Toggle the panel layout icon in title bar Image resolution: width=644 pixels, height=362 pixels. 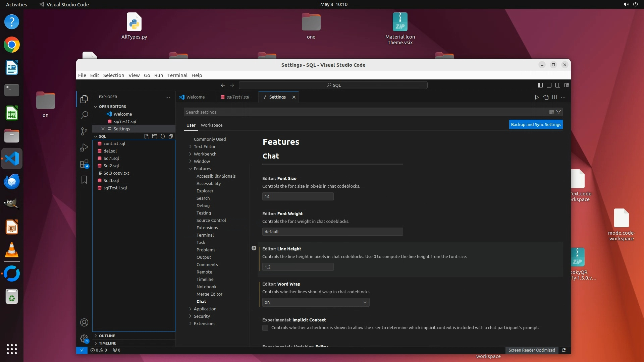549,85
